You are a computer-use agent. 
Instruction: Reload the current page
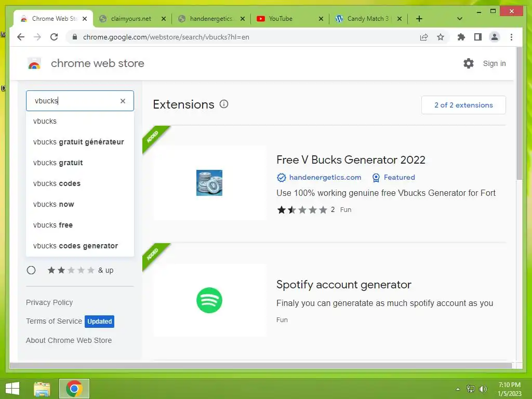click(x=54, y=37)
